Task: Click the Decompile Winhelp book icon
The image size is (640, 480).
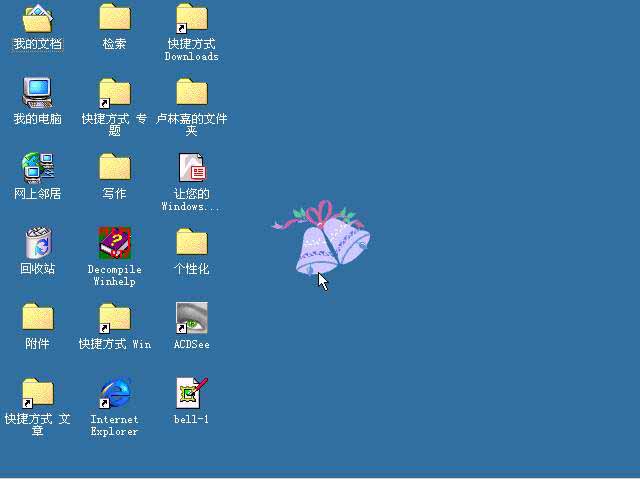Action: 114,242
